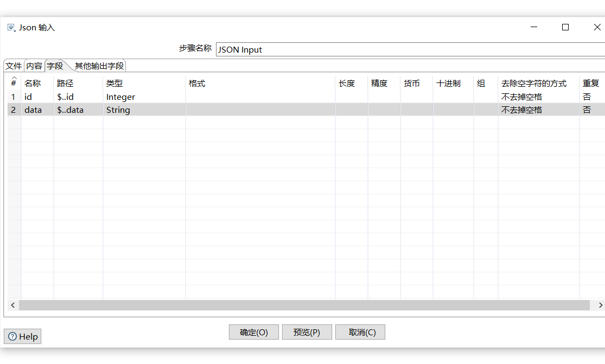Image resolution: width=605 pixels, height=364 pixels.
Task: Close the Json 输入 window
Action: (x=597, y=27)
